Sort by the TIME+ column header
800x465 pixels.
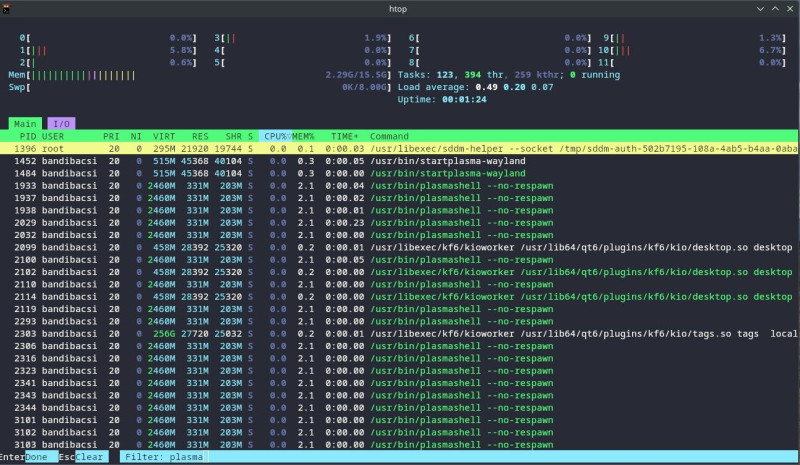click(344, 136)
